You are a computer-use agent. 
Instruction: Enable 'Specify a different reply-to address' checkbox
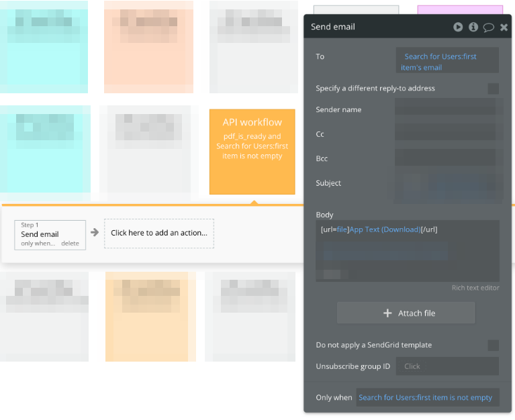[493, 89]
